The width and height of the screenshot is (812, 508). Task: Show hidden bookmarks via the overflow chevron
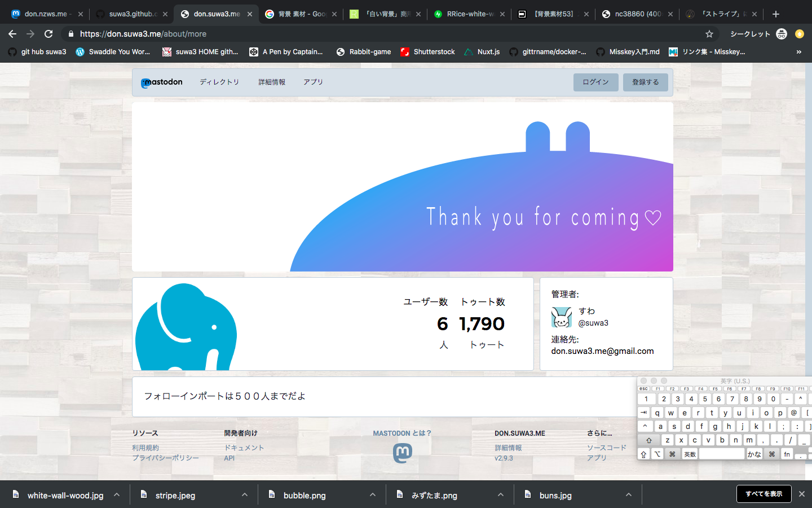798,52
